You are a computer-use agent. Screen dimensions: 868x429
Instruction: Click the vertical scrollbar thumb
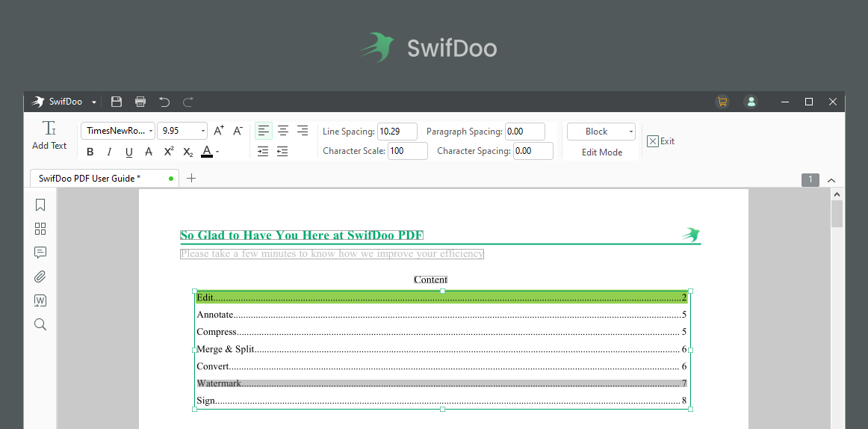tap(837, 214)
